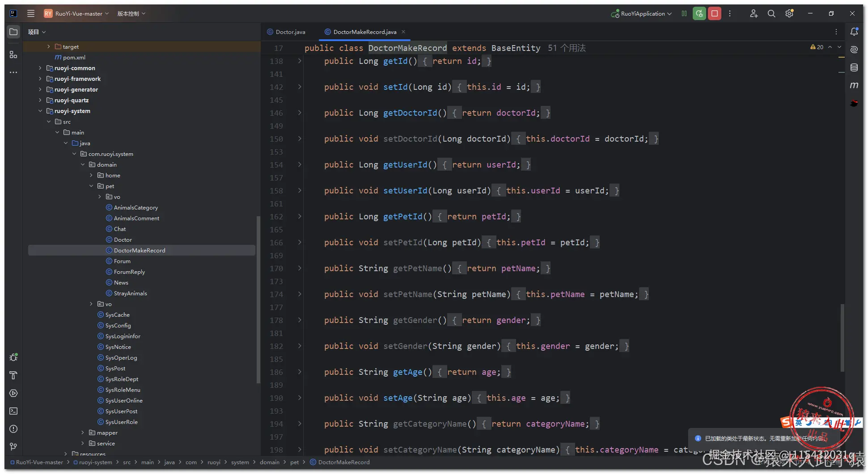The width and height of the screenshot is (868, 474).
Task: Open the project view dropdown
Action: 37,32
